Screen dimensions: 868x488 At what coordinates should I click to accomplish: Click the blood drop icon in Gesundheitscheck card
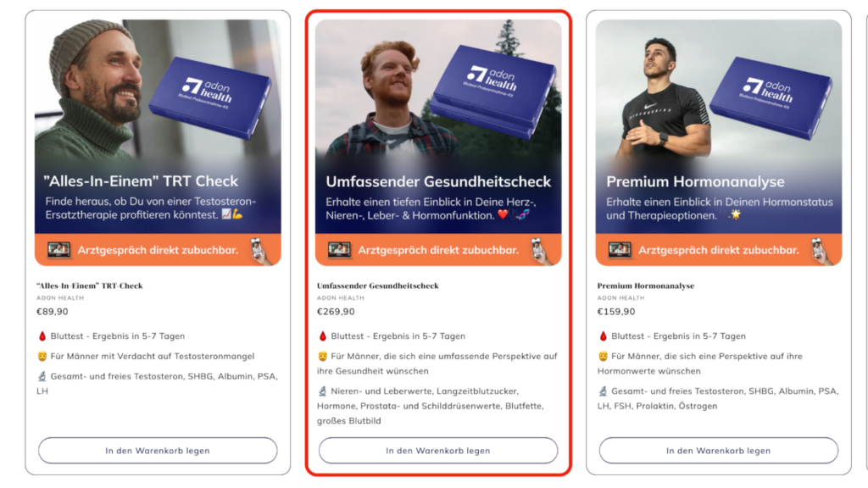[x=323, y=335]
